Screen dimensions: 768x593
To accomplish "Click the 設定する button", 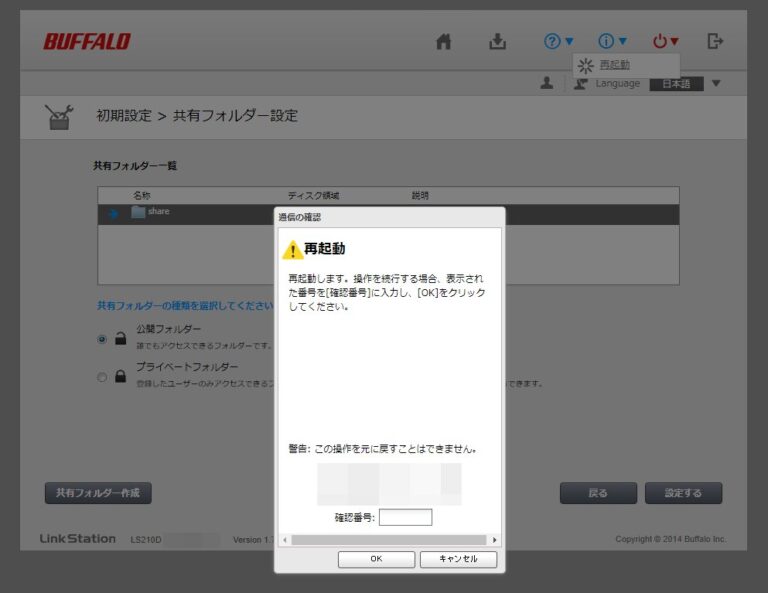I will click(683, 493).
